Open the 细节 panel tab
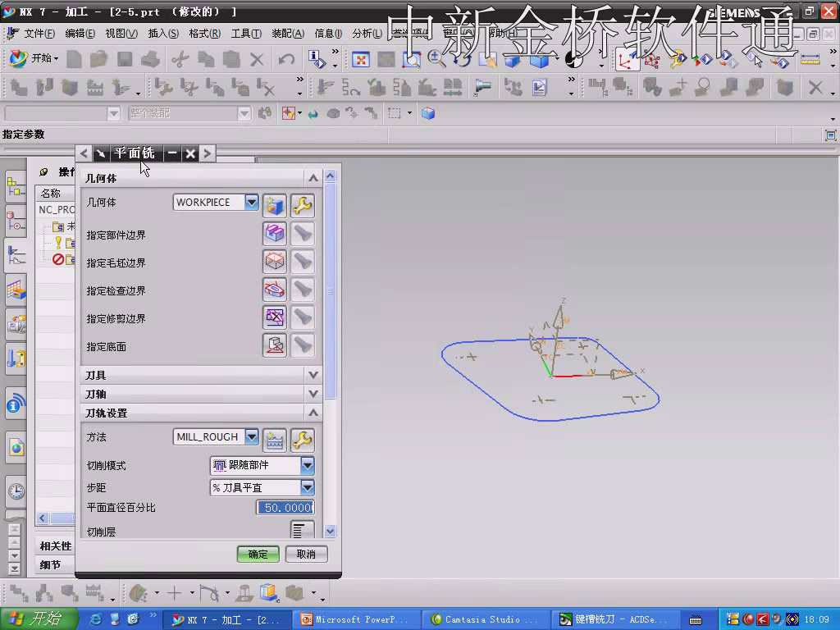This screenshot has width=840, height=630. (50, 564)
